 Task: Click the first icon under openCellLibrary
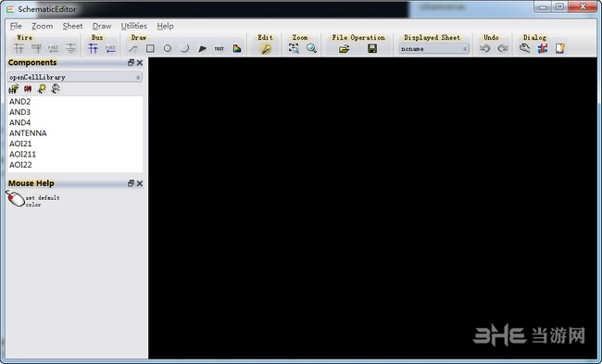click(14, 89)
